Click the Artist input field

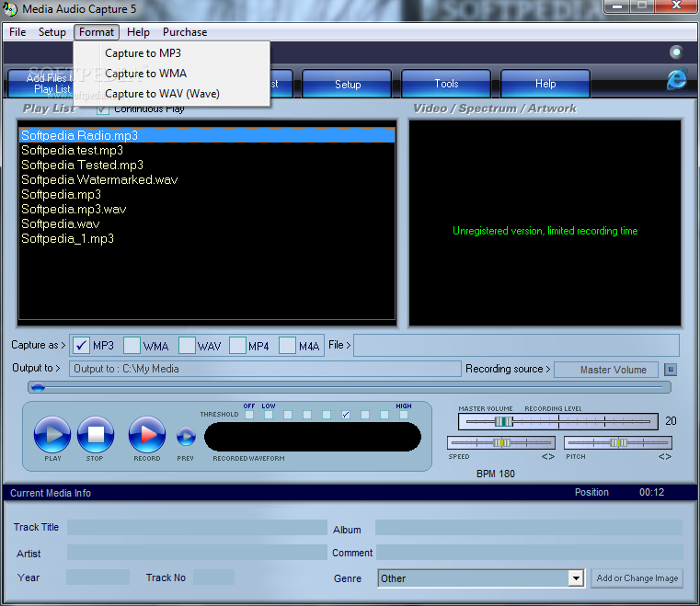click(x=197, y=553)
